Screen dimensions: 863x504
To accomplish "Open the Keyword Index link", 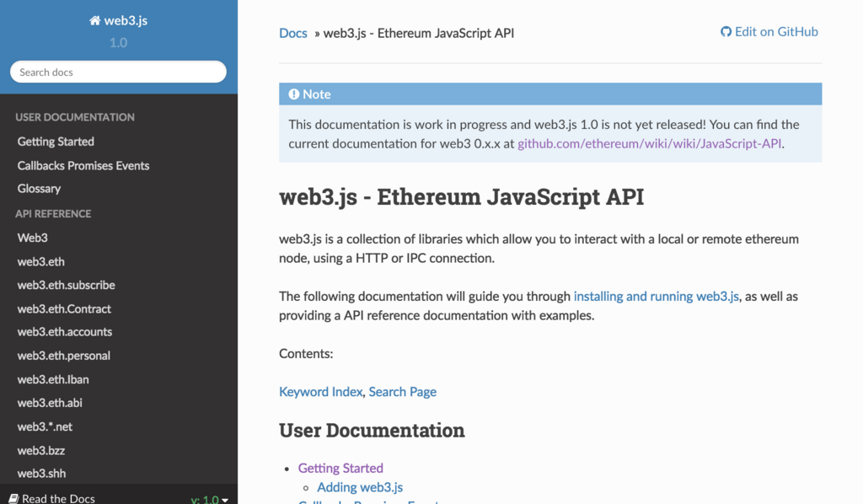I will (320, 392).
